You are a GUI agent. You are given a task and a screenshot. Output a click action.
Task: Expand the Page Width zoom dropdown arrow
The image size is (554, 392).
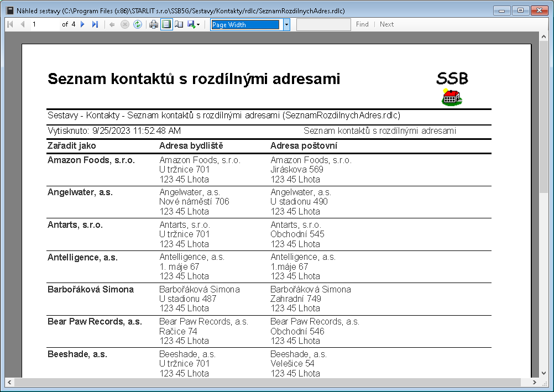point(286,24)
